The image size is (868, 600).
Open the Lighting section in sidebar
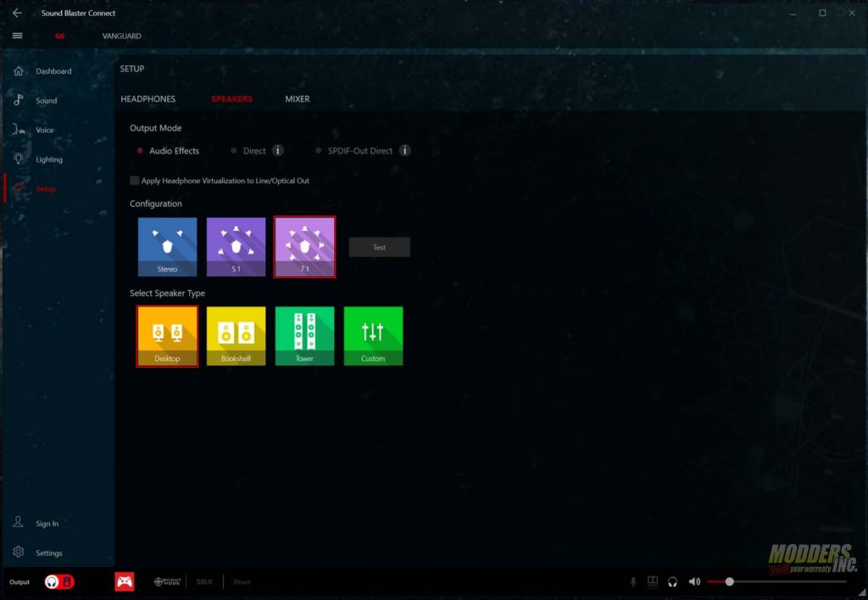coord(49,159)
